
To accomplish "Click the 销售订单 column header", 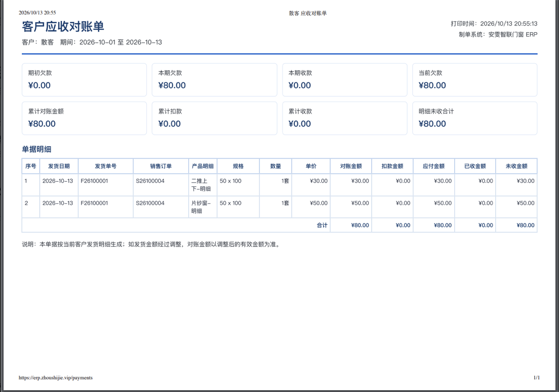I will pyautogui.click(x=161, y=166).
